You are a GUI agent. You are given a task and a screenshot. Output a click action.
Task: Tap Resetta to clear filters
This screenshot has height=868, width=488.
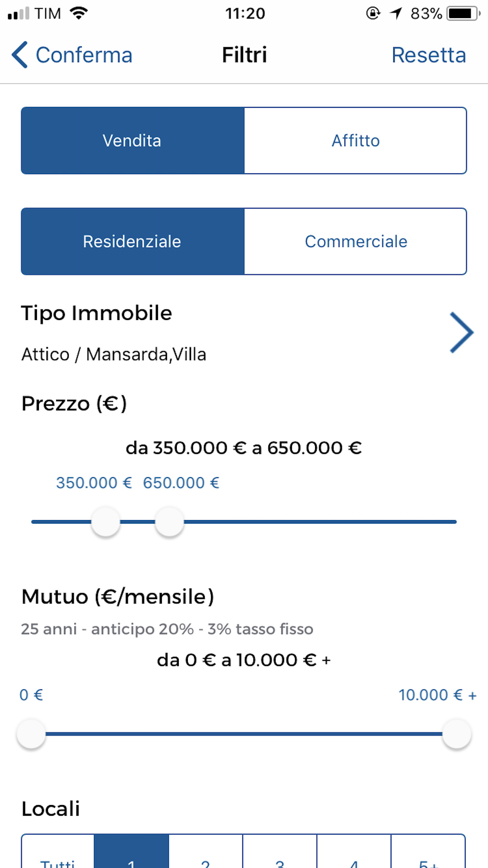[x=429, y=55]
